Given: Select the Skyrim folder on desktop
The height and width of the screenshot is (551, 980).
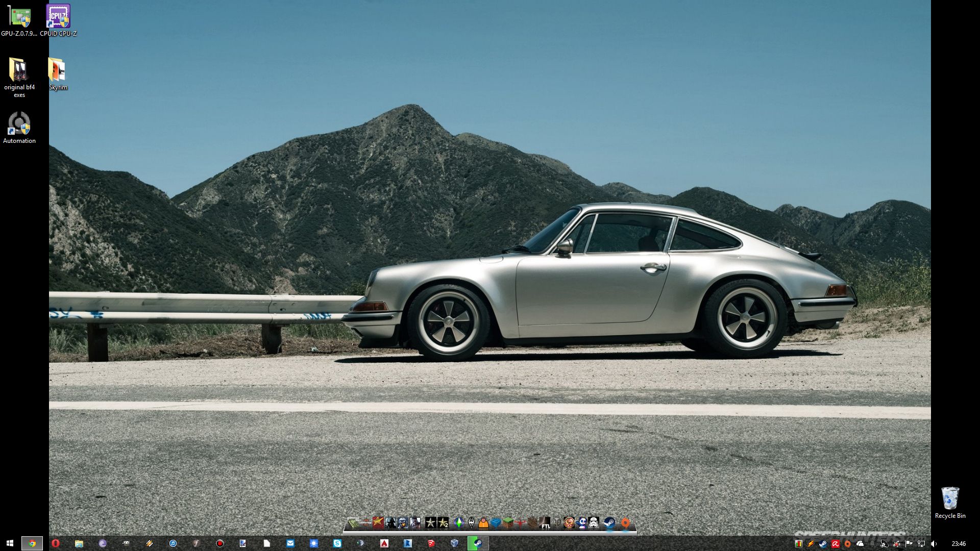Looking at the screenshot, I should 58,74.
